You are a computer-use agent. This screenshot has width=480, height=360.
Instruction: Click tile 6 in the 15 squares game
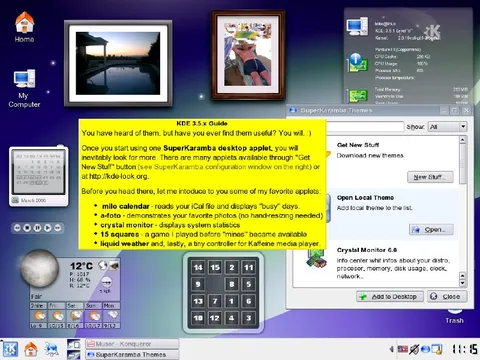[249, 301]
